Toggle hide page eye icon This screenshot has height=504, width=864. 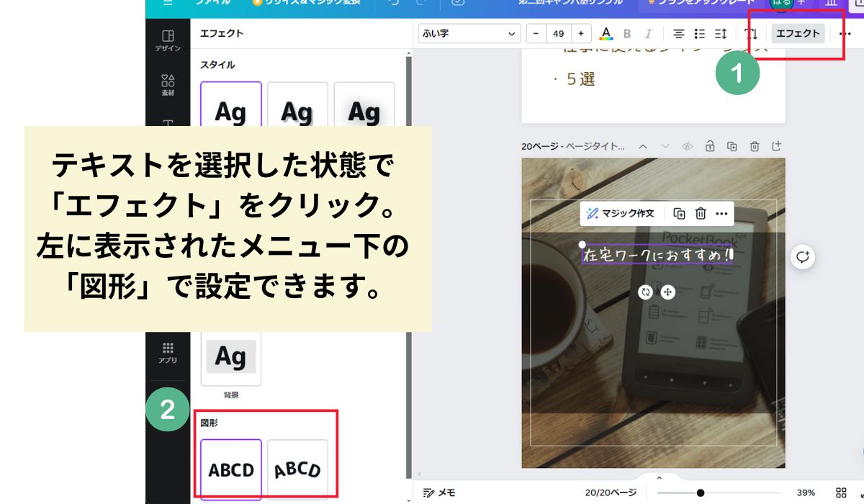click(688, 146)
